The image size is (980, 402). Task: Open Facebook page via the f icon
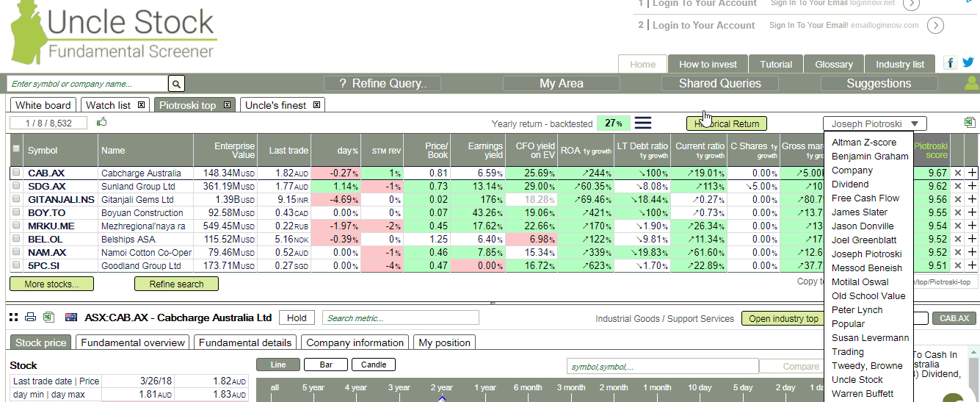951,63
